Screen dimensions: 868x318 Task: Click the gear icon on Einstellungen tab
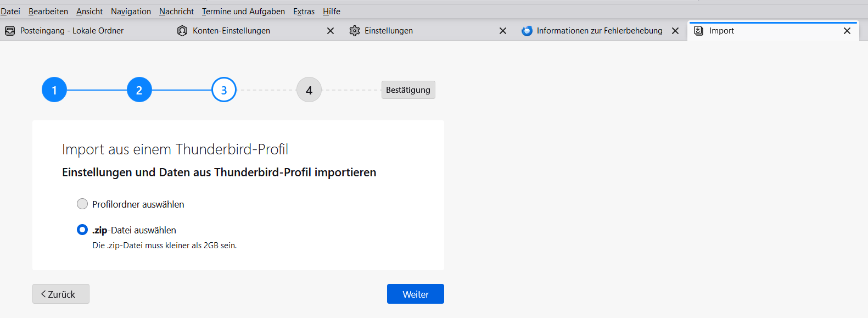(355, 31)
